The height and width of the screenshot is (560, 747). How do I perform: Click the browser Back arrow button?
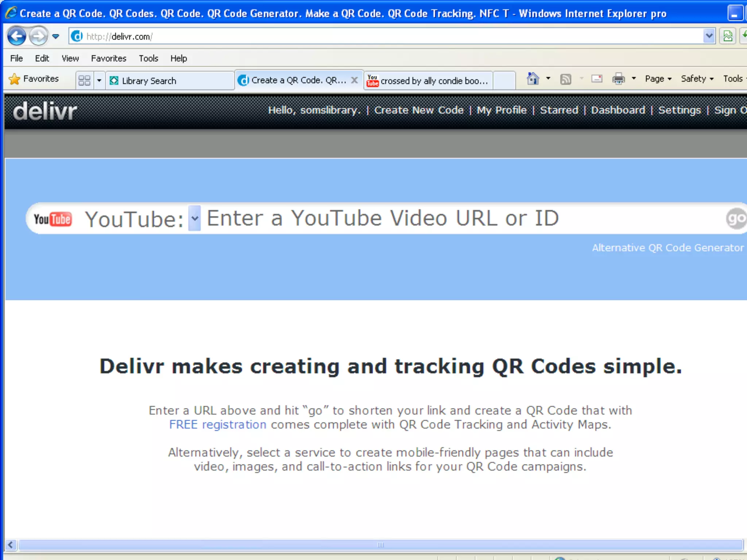click(x=16, y=36)
